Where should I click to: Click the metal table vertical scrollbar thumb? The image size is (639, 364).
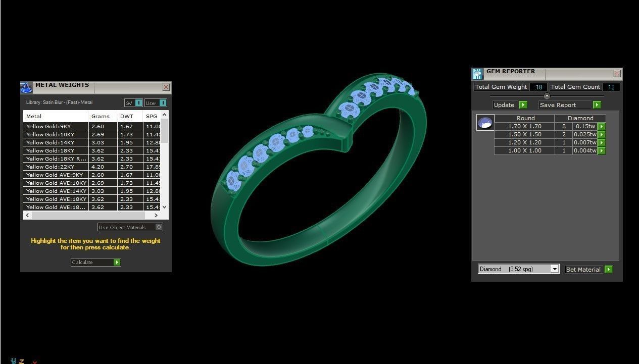click(164, 131)
